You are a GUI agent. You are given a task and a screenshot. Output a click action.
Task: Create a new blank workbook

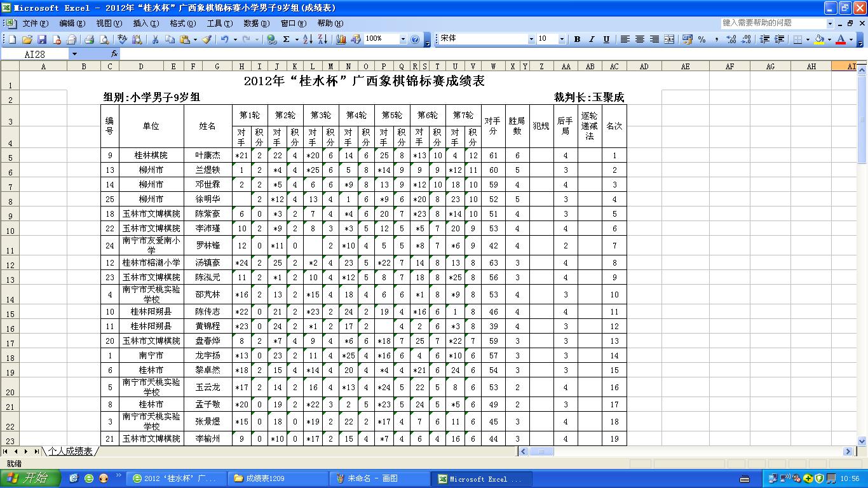point(12,39)
